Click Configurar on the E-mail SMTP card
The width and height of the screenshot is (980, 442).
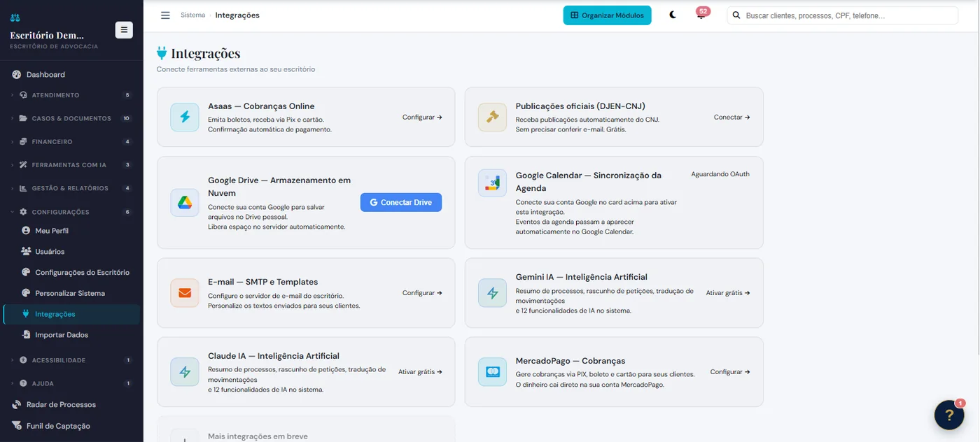(x=422, y=293)
